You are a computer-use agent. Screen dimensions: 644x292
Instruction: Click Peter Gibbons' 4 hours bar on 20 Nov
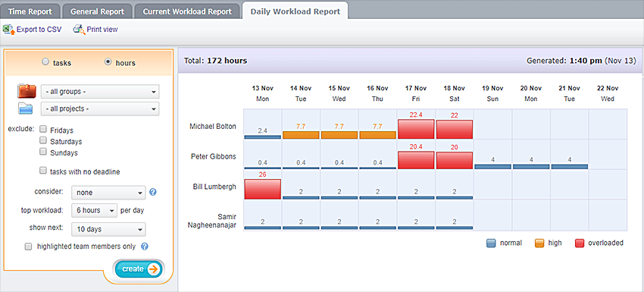tap(531, 167)
